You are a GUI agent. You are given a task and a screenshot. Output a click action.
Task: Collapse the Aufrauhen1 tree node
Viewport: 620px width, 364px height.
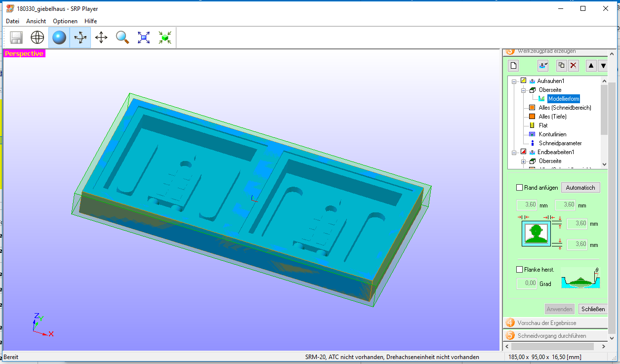(514, 81)
